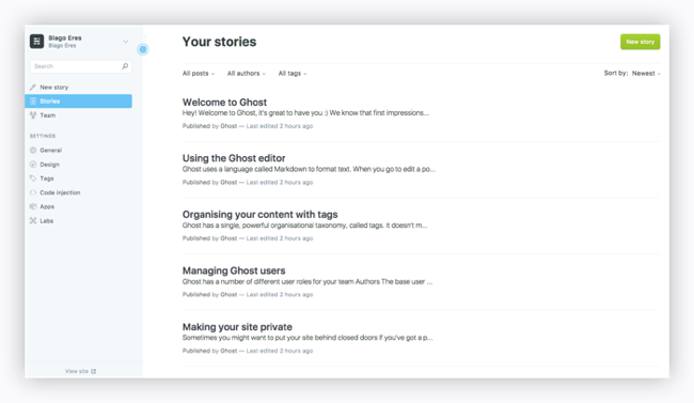Click the Ghost blog logo icon
The width and height of the screenshot is (694, 403).
click(37, 42)
